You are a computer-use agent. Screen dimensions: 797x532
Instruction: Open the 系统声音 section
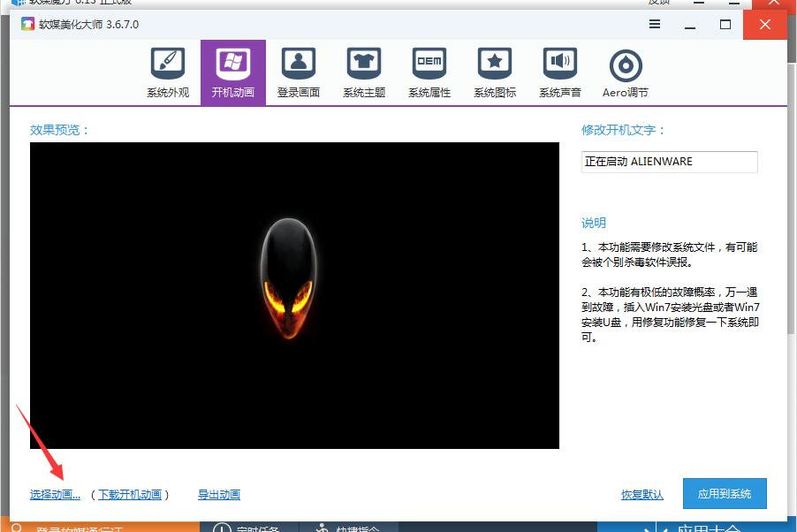(560, 72)
